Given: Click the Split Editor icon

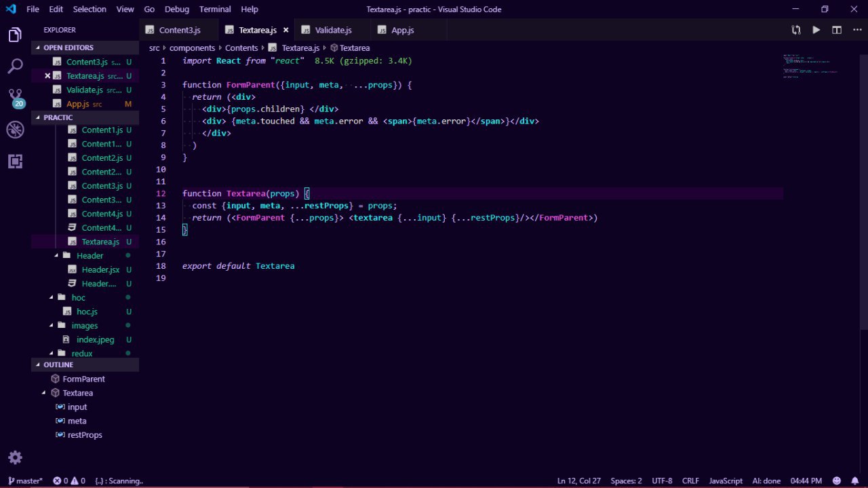Looking at the screenshot, I should click(x=837, y=30).
